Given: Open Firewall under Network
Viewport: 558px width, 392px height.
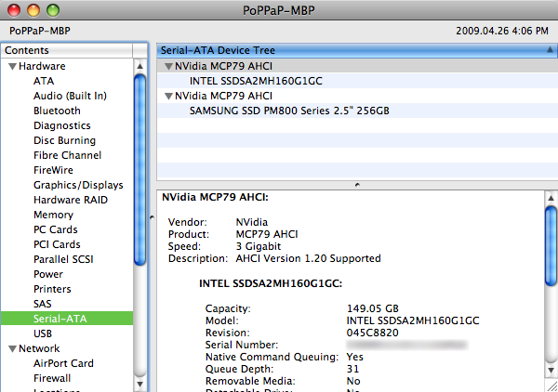Looking at the screenshot, I should click(x=52, y=378).
